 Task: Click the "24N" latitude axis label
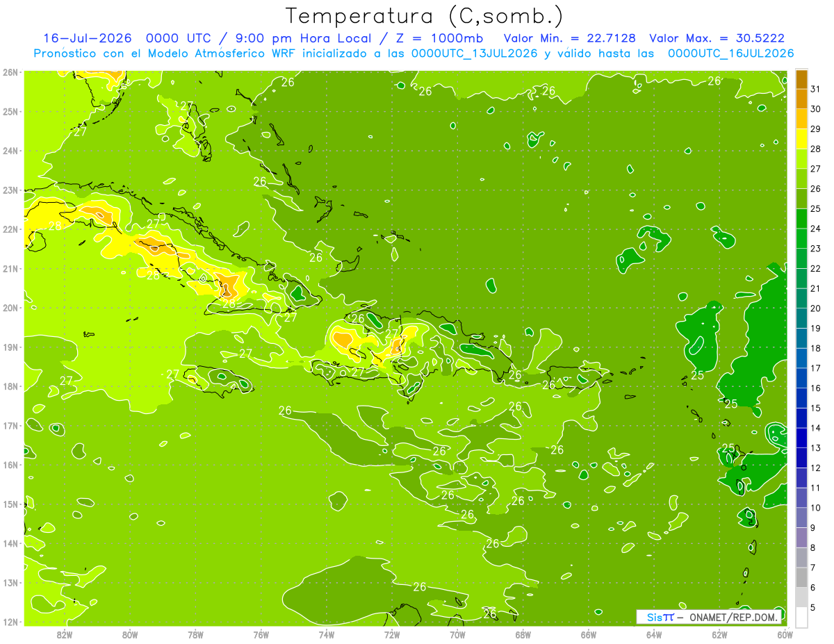(10, 151)
